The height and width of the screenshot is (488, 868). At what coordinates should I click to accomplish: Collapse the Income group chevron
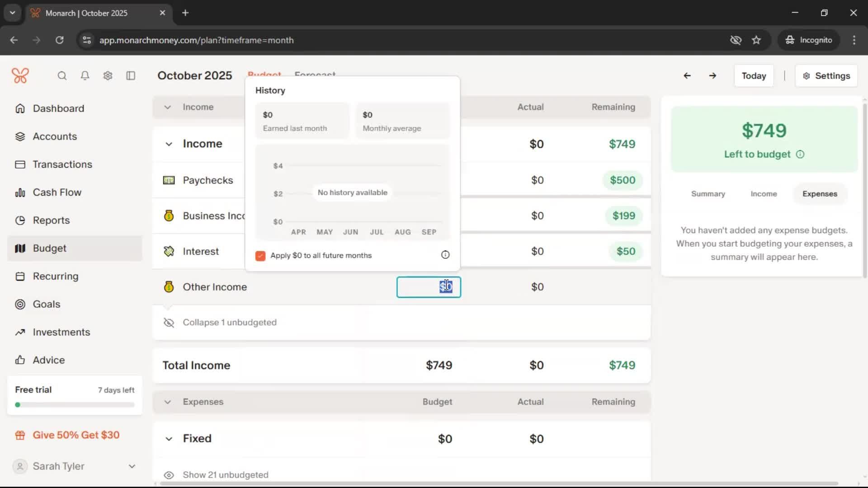tap(169, 144)
